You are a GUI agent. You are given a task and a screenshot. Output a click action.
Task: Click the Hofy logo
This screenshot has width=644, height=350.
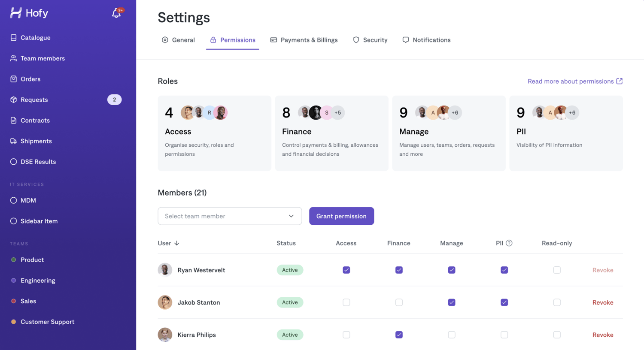[29, 13]
